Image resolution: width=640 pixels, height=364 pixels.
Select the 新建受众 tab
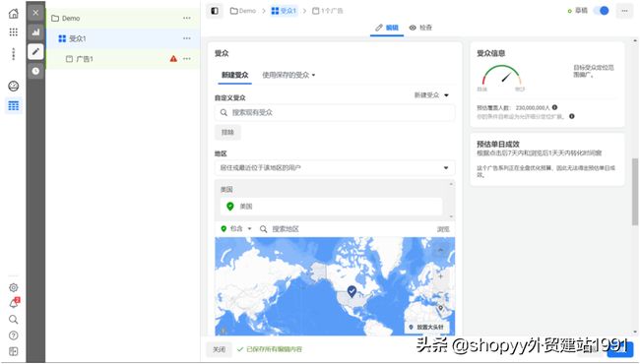(x=234, y=75)
